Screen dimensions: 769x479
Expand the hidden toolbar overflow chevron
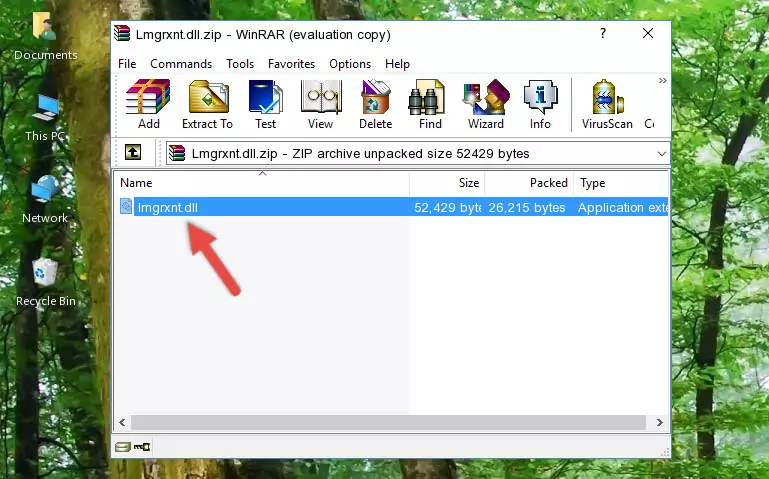point(663,80)
